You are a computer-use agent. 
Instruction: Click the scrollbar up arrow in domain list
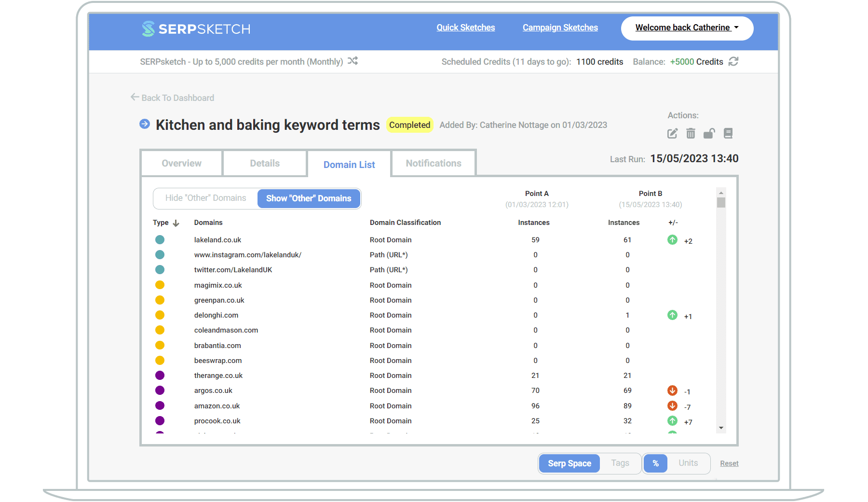[721, 193]
